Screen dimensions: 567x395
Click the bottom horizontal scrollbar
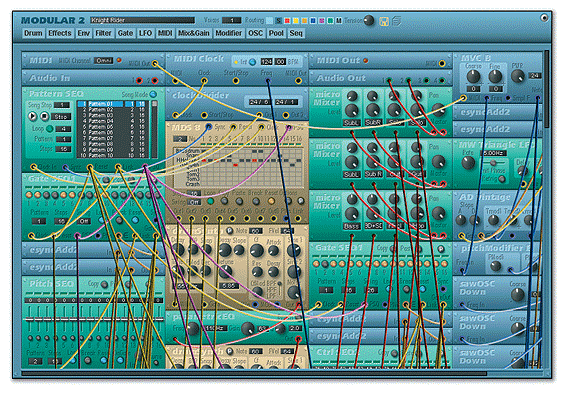(254, 374)
